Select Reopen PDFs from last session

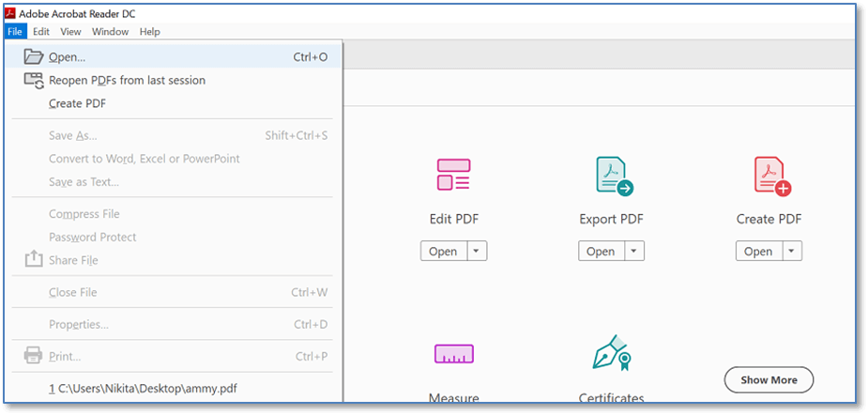click(173, 81)
